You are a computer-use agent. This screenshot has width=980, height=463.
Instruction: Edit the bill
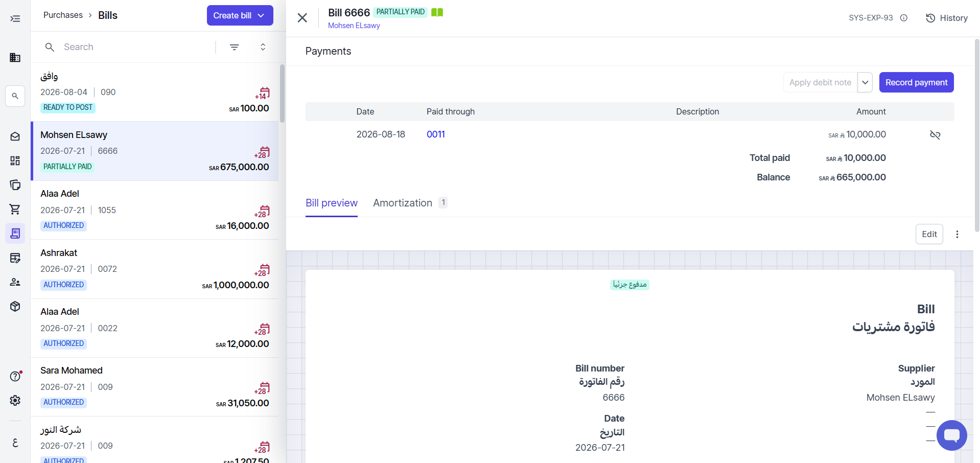(929, 234)
